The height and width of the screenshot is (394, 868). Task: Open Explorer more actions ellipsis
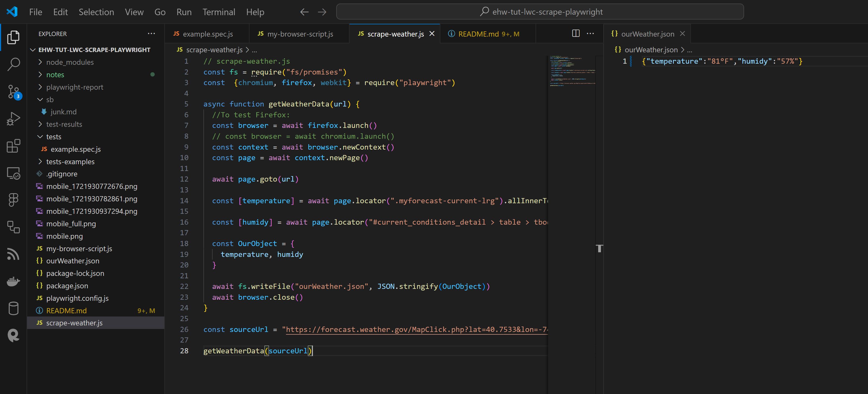pos(151,34)
